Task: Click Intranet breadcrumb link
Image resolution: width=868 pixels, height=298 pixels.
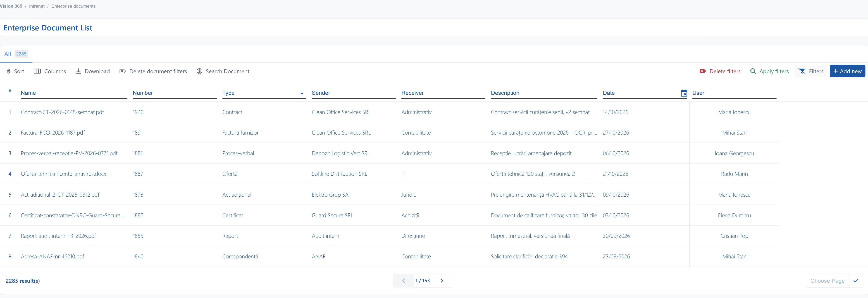Action: [37, 6]
